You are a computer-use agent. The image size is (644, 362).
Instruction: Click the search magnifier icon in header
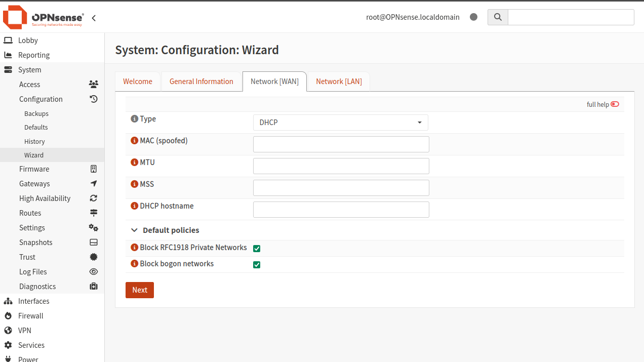497,17
